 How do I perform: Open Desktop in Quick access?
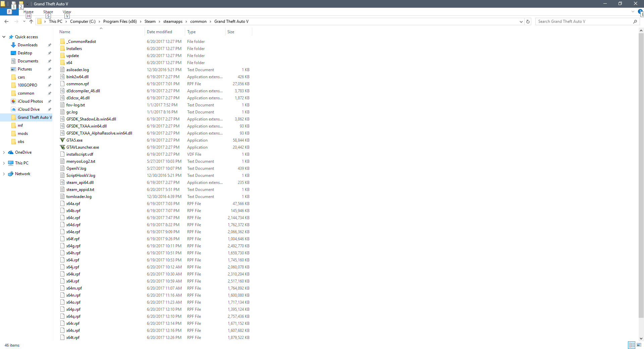click(x=25, y=53)
